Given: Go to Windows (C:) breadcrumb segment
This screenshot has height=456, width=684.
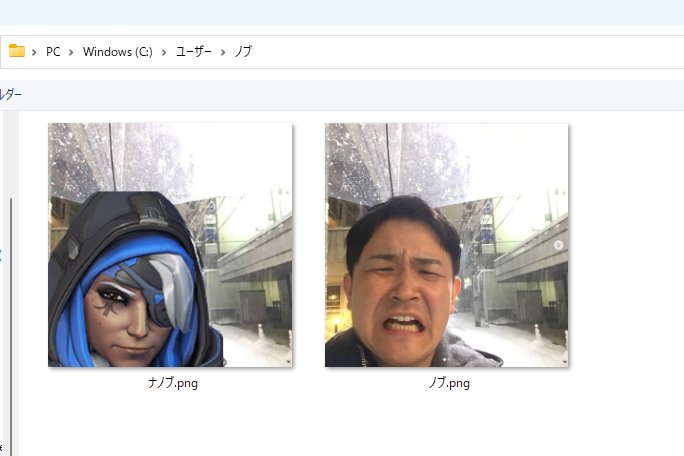Looking at the screenshot, I should click(118, 52).
